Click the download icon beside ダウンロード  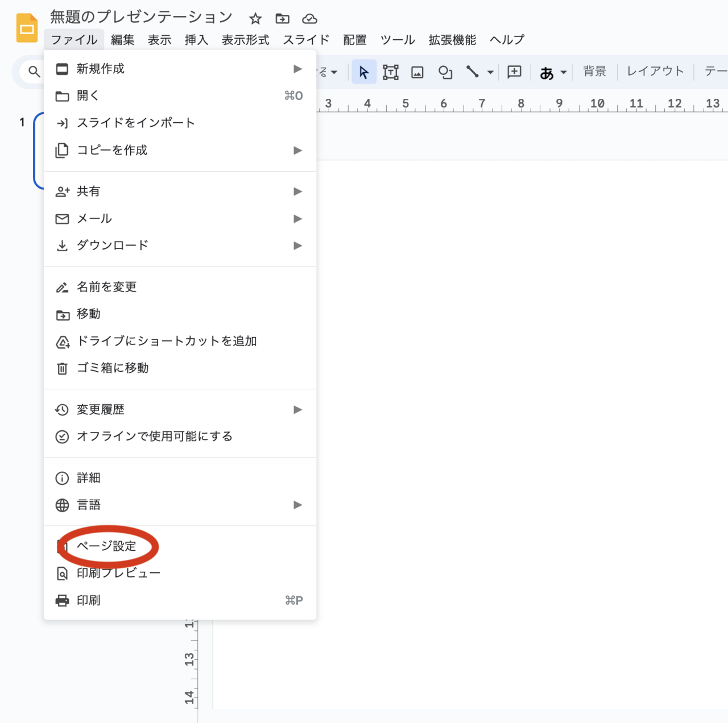[62, 246]
